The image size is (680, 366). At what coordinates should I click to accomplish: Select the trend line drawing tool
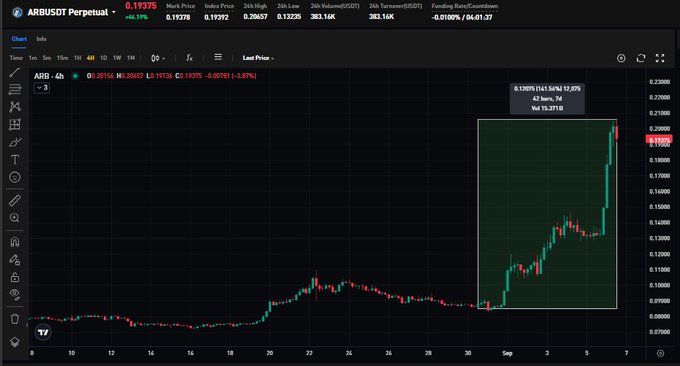(x=15, y=72)
